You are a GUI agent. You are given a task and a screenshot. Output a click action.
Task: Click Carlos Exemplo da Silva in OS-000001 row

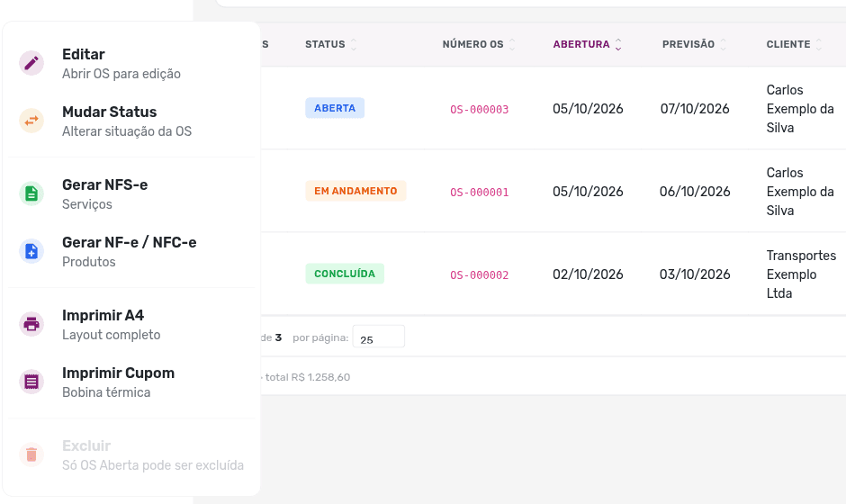(800, 192)
